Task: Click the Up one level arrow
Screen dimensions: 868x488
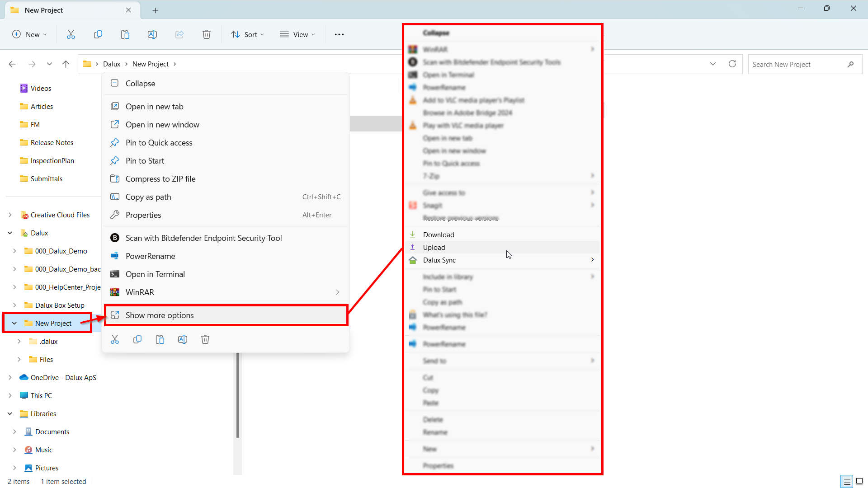Action: (66, 64)
